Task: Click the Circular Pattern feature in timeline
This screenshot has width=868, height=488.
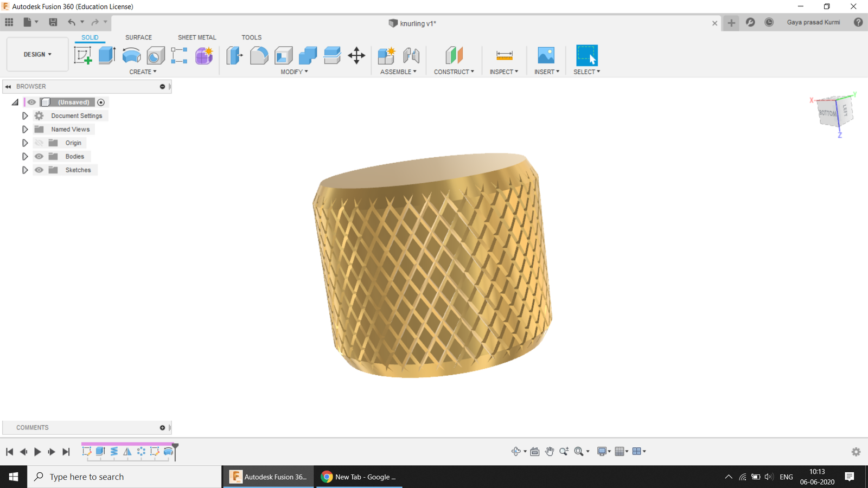Action: (141, 451)
